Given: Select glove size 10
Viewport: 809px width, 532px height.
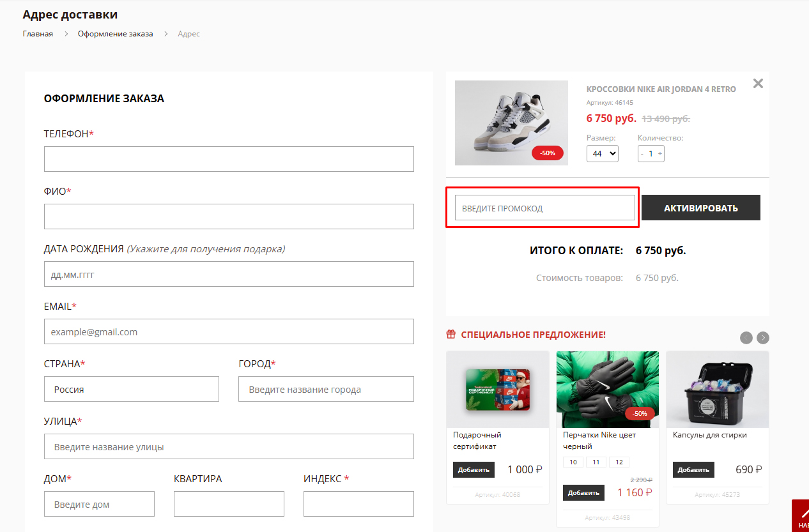Looking at the screenshot, I should (x=573, y=462).
